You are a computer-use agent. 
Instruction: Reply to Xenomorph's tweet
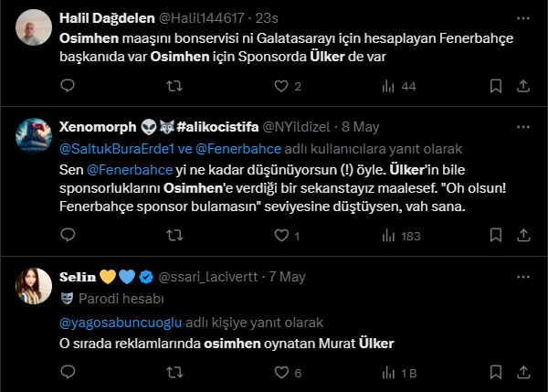point(67,236)
